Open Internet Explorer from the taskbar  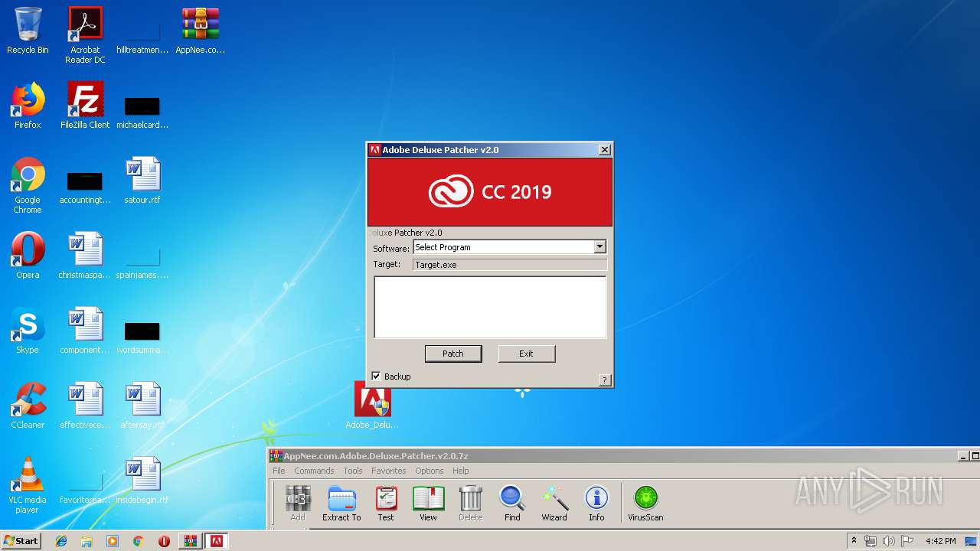click(x=61, y=541)
